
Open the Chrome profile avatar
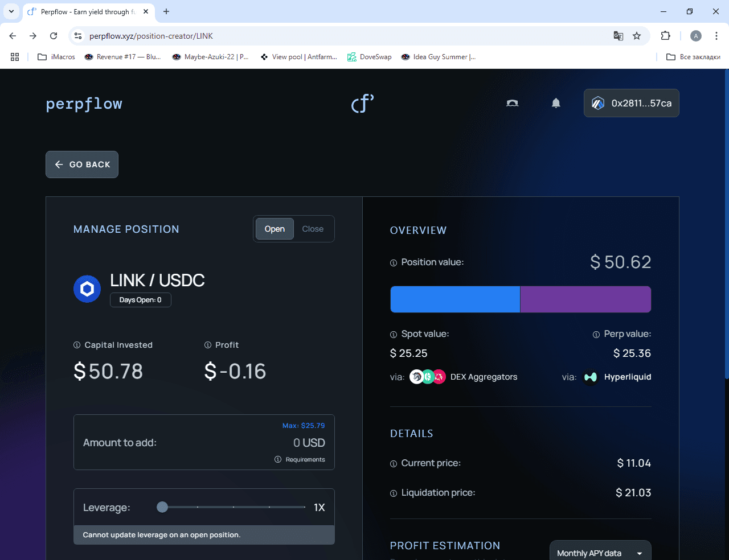tap(696, 36)
